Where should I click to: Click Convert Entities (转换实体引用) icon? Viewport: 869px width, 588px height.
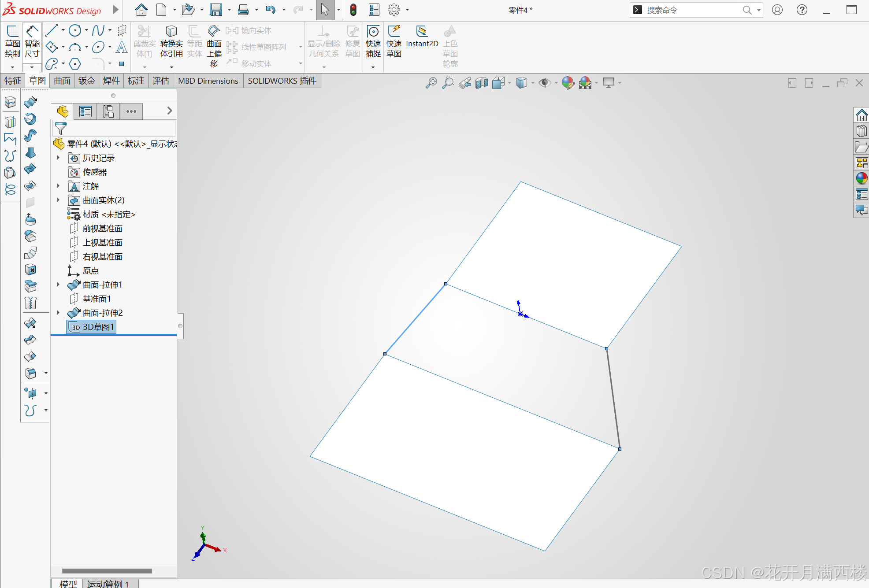(171, 42)
